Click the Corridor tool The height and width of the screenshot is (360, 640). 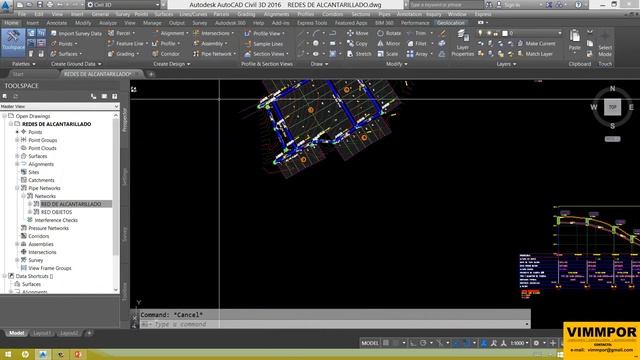pos(166,54)
